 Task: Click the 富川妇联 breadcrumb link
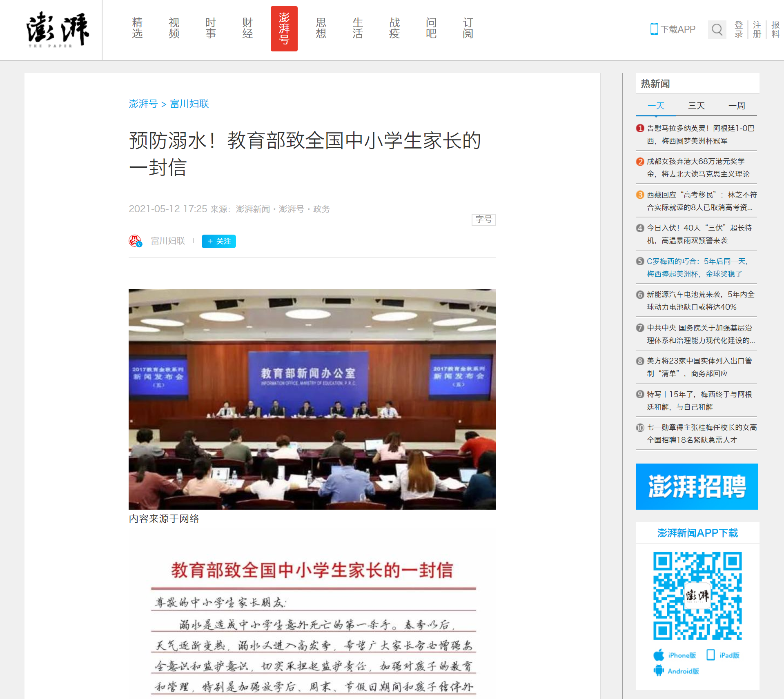[x=189, y=104]
